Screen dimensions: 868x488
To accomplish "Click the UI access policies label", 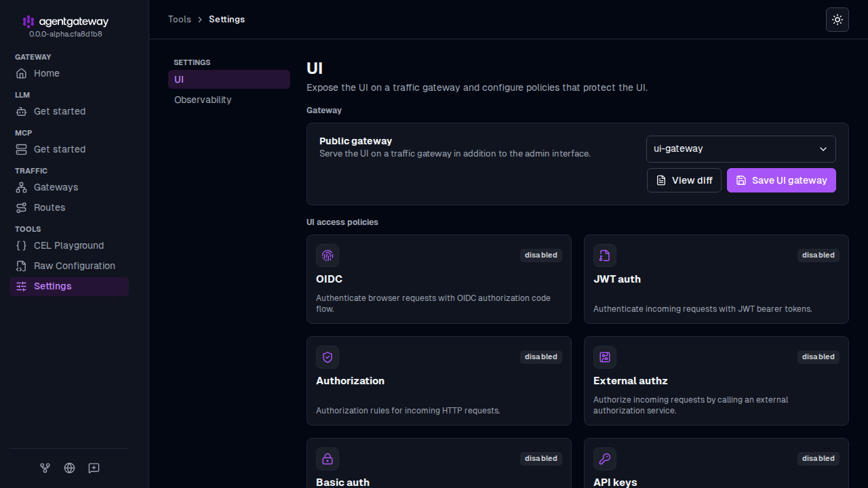I will click(342, 222).
